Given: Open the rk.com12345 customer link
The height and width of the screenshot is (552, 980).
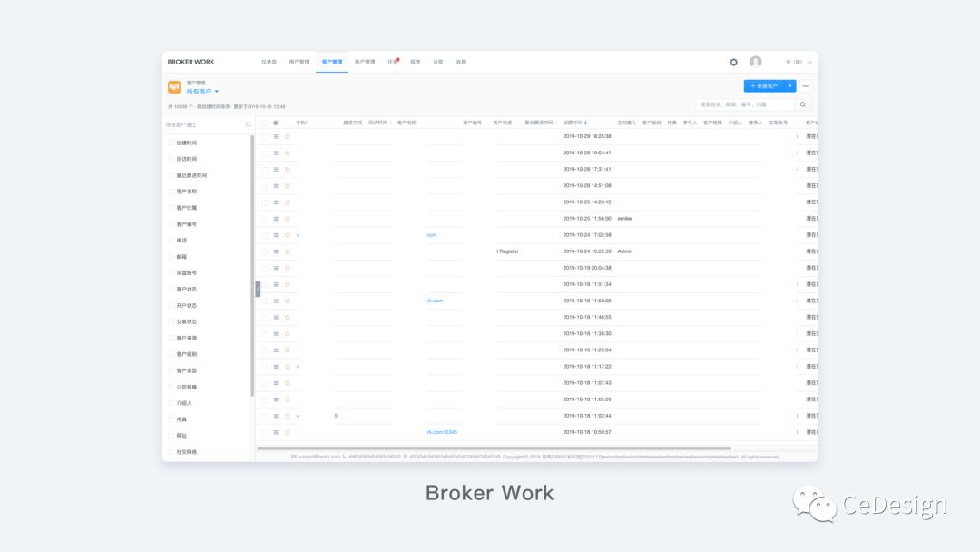Looking at the screenshot, I should point(442,432).
